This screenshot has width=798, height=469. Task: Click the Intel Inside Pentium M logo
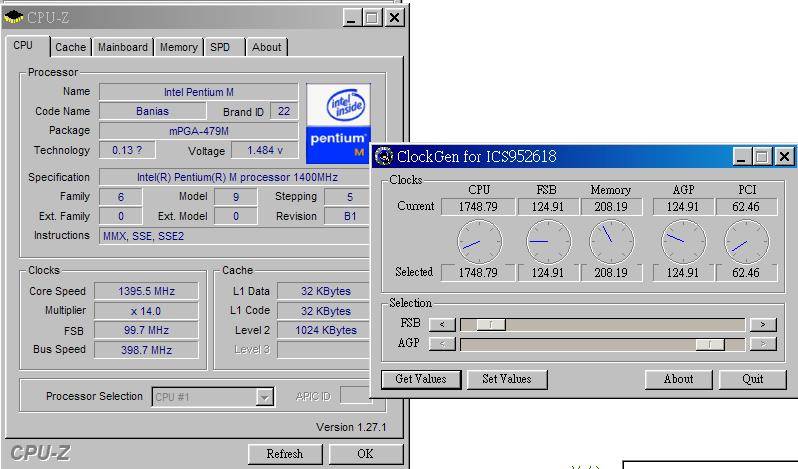coord(338,124)
